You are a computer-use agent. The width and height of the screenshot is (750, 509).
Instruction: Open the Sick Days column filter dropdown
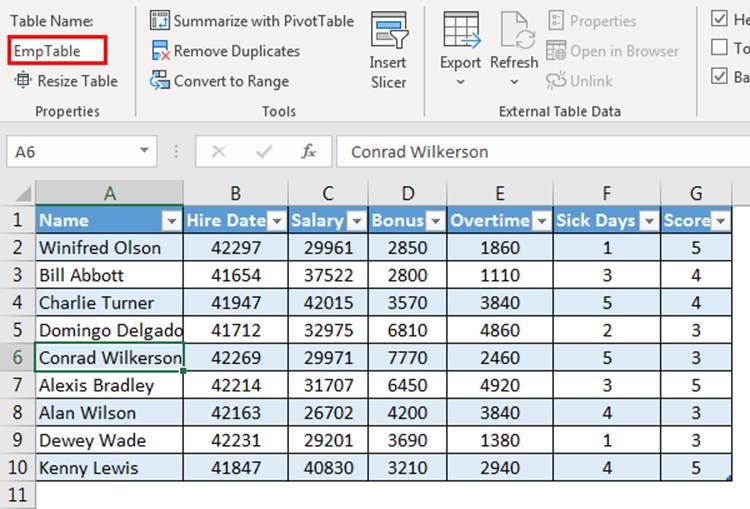pyautogui.click(x=649, y=221)
